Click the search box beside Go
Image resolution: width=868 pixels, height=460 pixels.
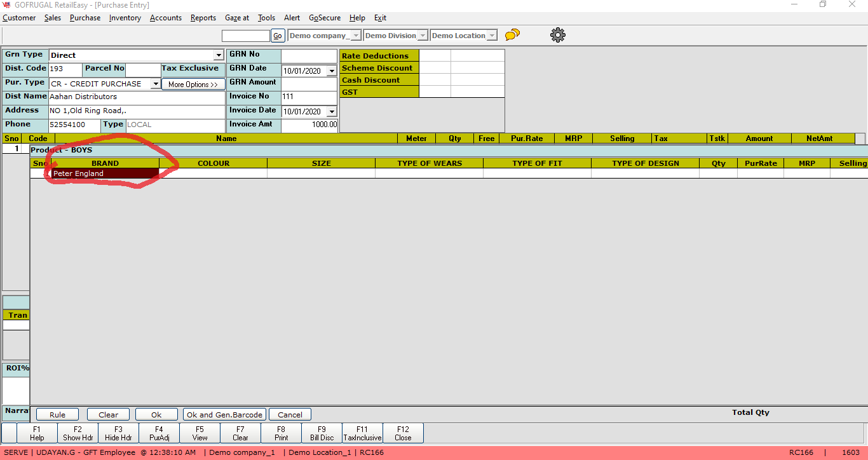[246, 36]
